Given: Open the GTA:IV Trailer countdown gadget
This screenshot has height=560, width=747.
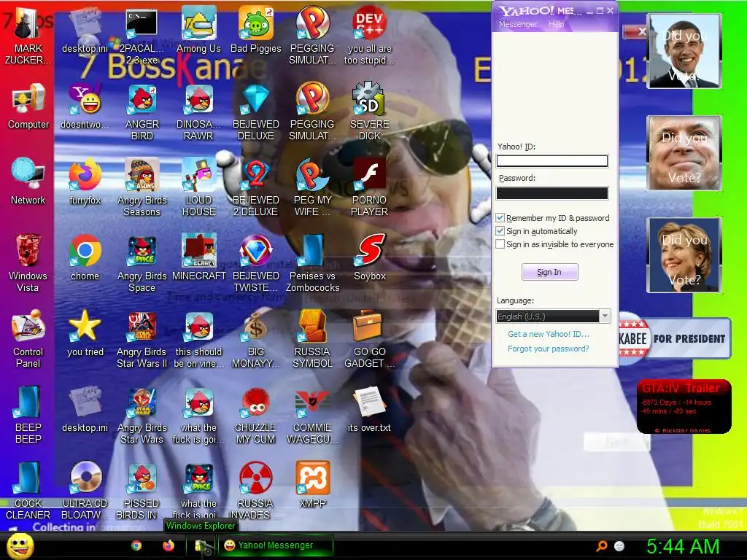Looking at the screenshot, I should [x=684, y=407].
